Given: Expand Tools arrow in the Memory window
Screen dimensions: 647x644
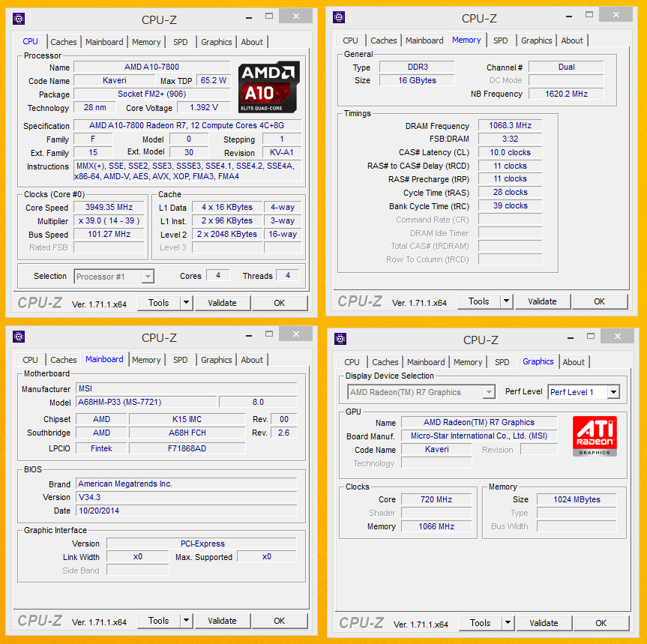Looking at the screenshot, I should click(x=507, y=301).
